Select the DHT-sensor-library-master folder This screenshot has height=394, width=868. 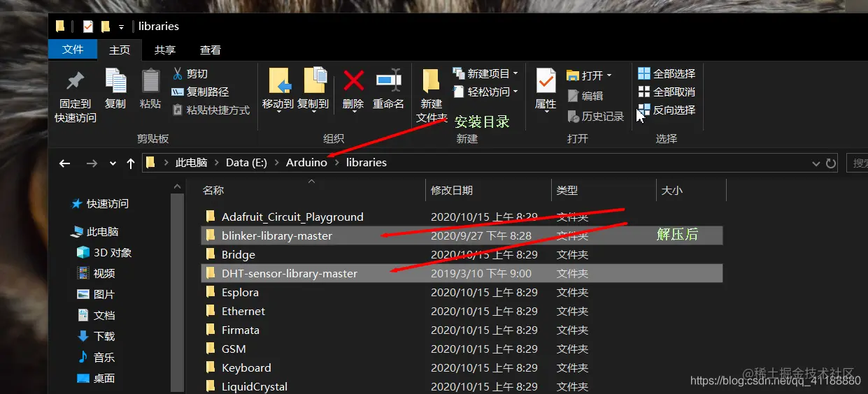pyautogui.click(x=462, y=273)
